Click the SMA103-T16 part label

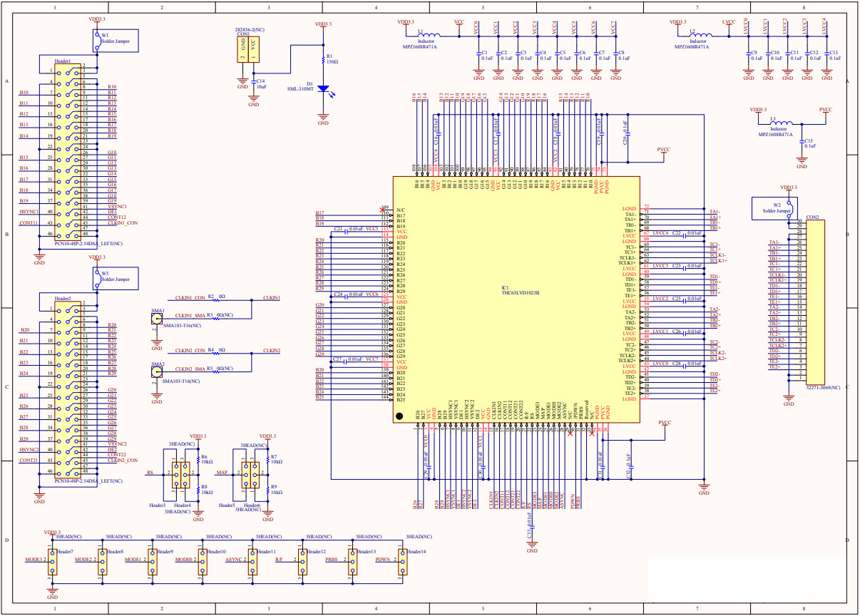[x=183, y=325]
